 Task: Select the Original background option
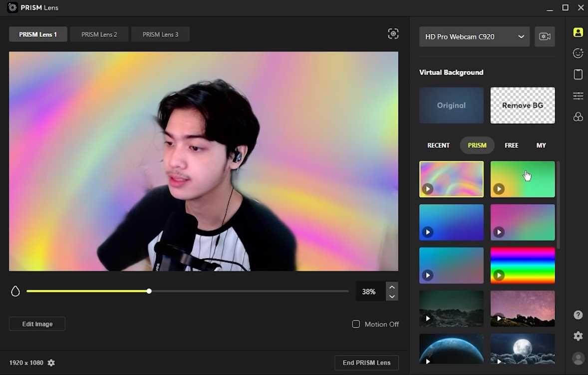451,105
